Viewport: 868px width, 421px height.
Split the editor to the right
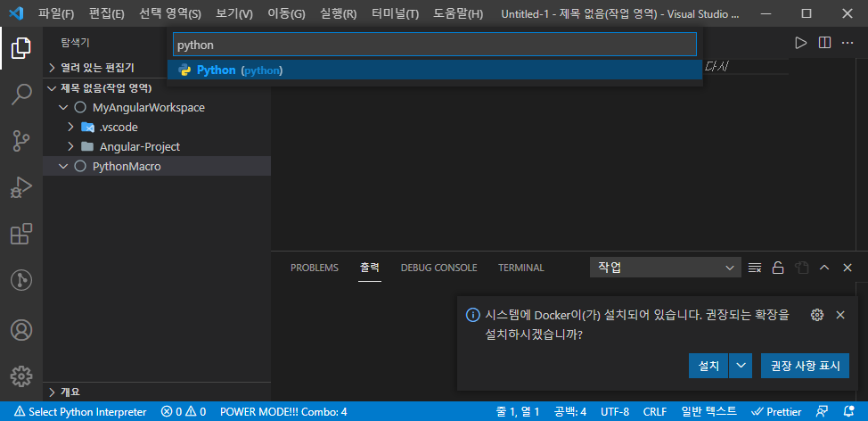825,43
